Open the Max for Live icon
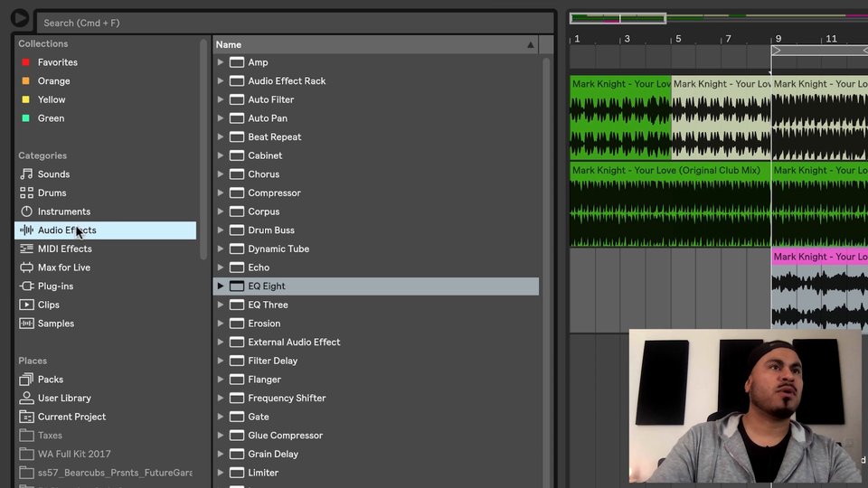The height and width of the screenshot is (488, 868). coord(26,267)
